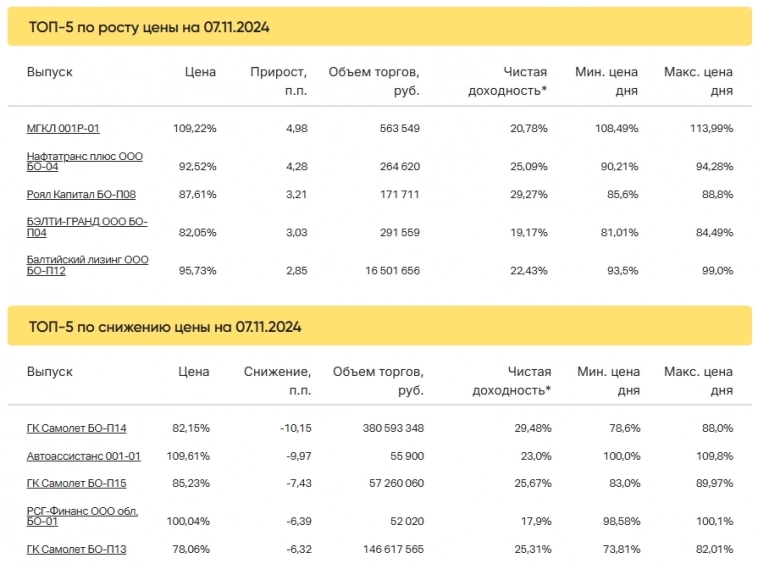Open the Автоассистанс 001-01 bond link
Image resolution: width=758 pixels, height=569 pixels.
point(83,456)
